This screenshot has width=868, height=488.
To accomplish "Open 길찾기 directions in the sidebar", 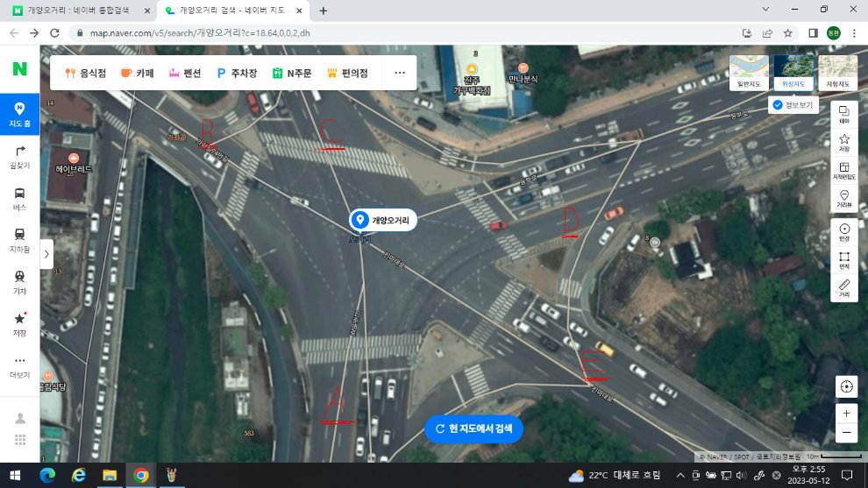I will (x=19, y=156).
